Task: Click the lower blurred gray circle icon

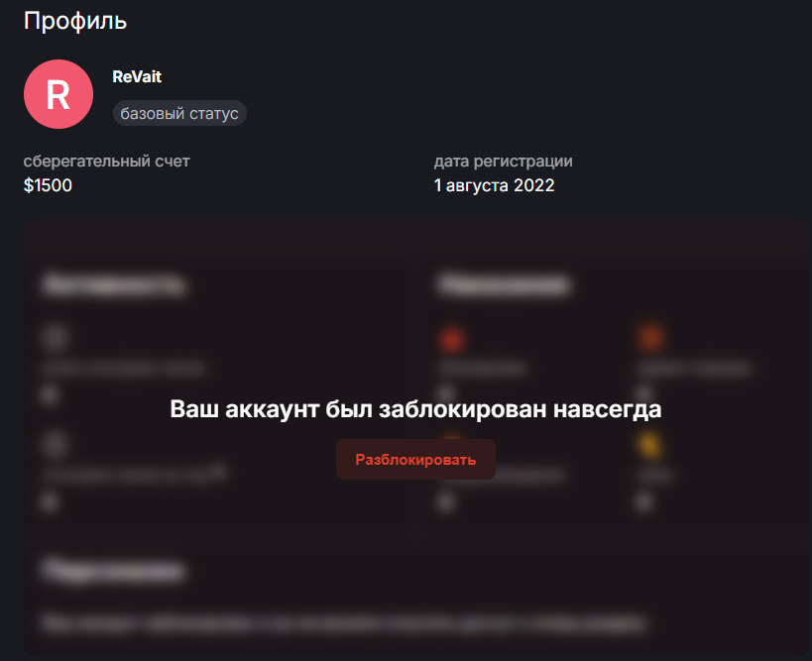Action: 56,444
